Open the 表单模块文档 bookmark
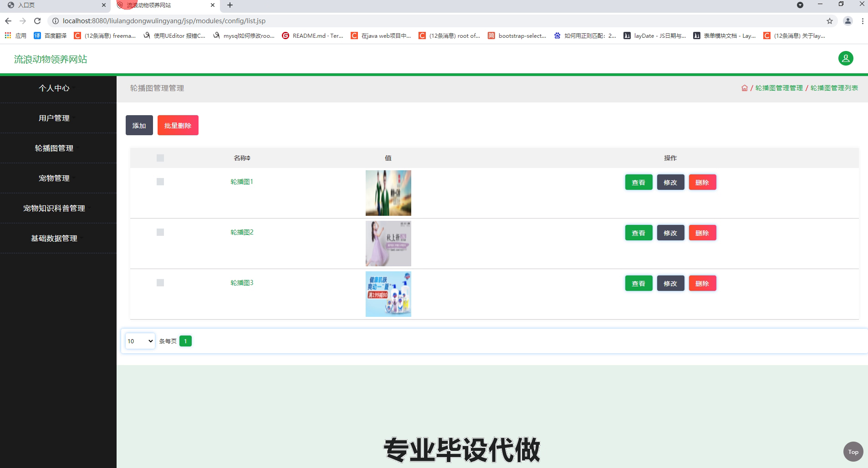The width and height of the screenshot is (868, 468). tap(724, 36)
